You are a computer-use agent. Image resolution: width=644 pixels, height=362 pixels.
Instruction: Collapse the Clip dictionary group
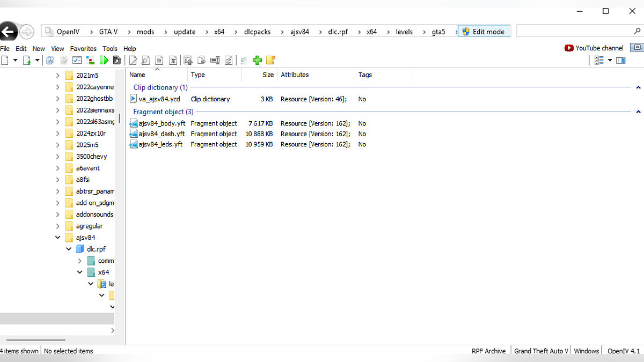(x=638, y=87)
